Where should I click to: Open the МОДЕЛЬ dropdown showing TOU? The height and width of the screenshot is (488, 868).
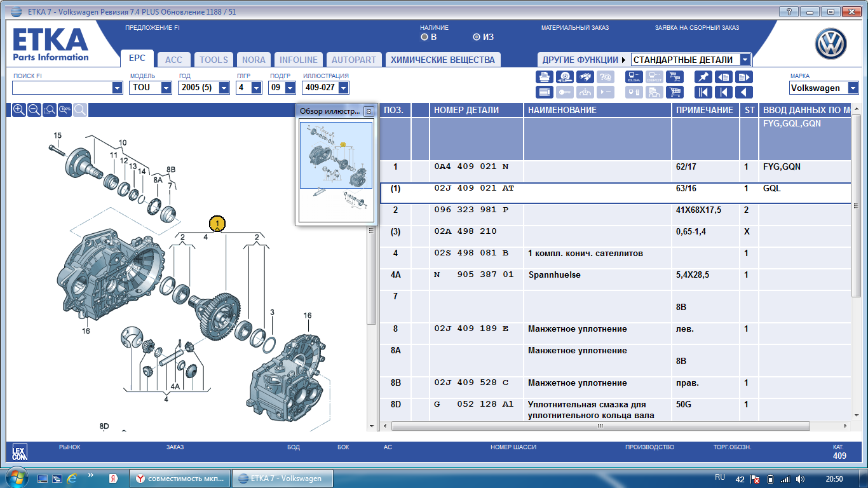click(166, 88)
